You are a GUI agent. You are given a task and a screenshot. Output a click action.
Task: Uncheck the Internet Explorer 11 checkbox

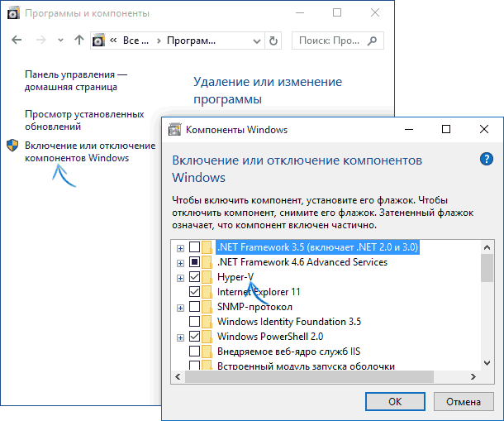[x=194, y=292]
